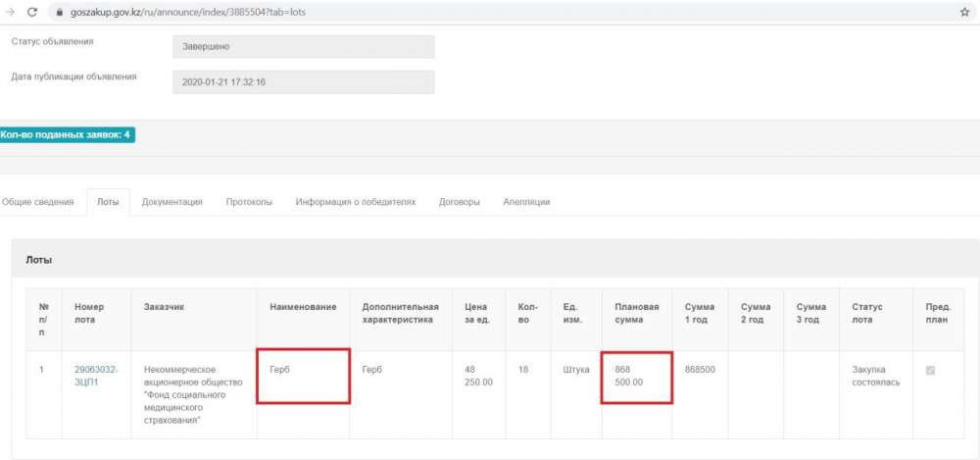Bookmark this page with the star icon
Viewport: 980px width, 460px height.
pyautogui.click(x=964, y=13)
